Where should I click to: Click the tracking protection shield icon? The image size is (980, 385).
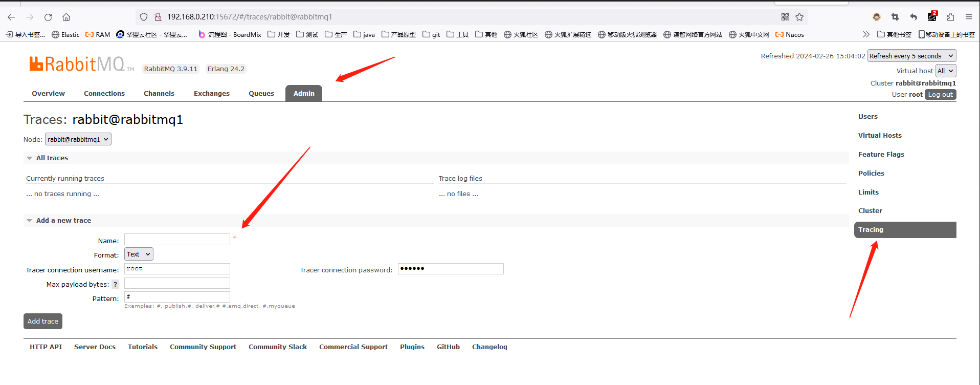pyautogui.click(x=144, y=17)
